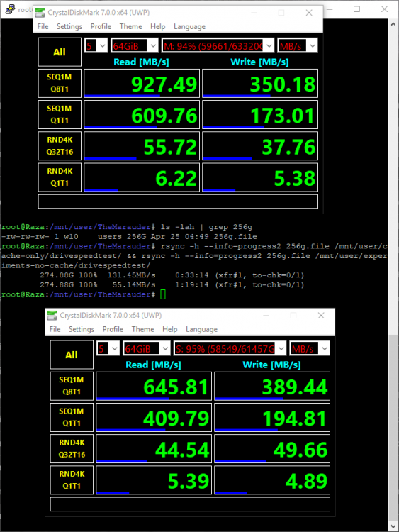Screen dimensions: 399x532
Task: Open Theme menu in top CrystalDiskMark window
Action: pos(130,26)
